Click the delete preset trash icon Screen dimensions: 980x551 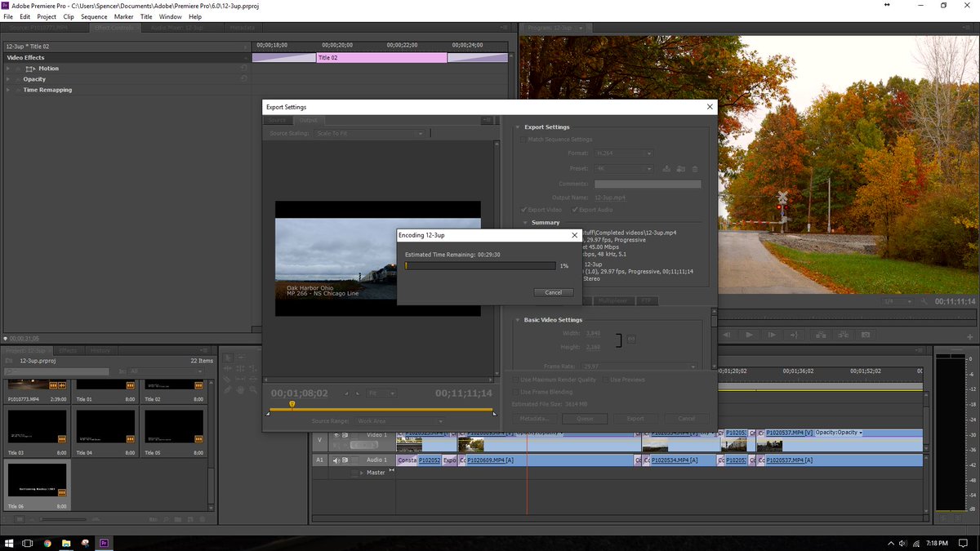(x=695, y=169)
